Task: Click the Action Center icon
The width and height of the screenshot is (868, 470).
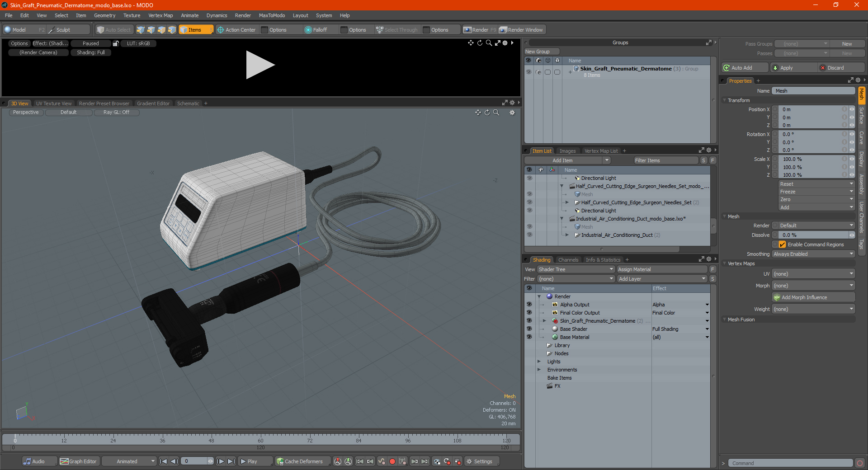Action: 221,30
